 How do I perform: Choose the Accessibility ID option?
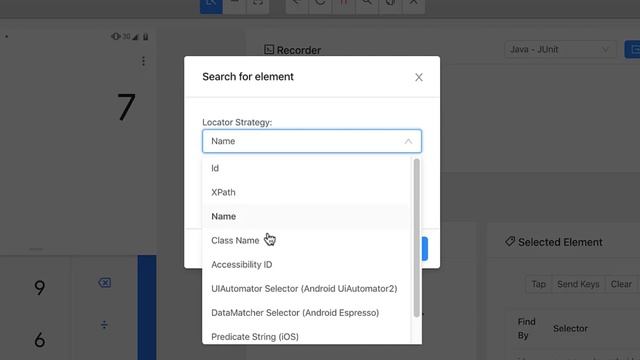(x=307, y=264)
